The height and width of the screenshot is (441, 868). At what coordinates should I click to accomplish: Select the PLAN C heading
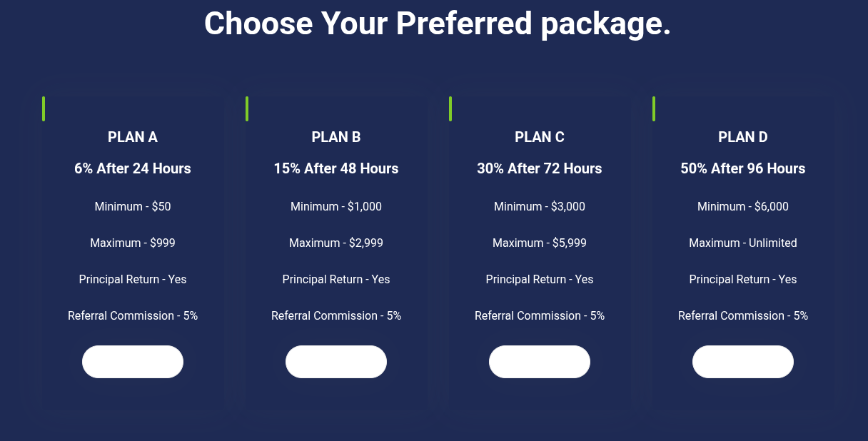tap(540, 137)
